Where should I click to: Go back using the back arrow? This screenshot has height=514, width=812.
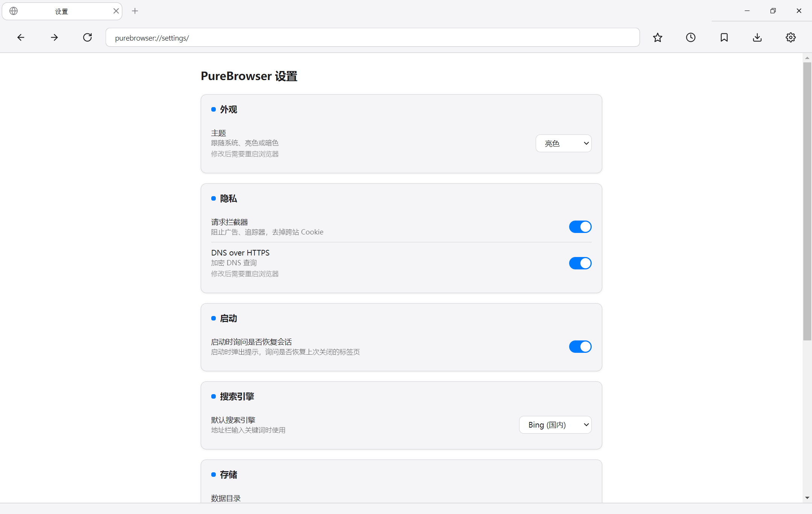(x=21, y=37)
